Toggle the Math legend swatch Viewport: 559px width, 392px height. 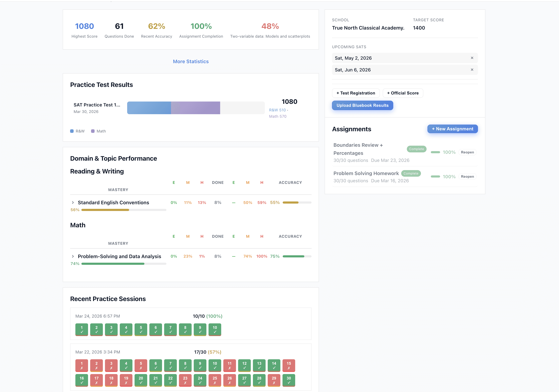point(93,131)
